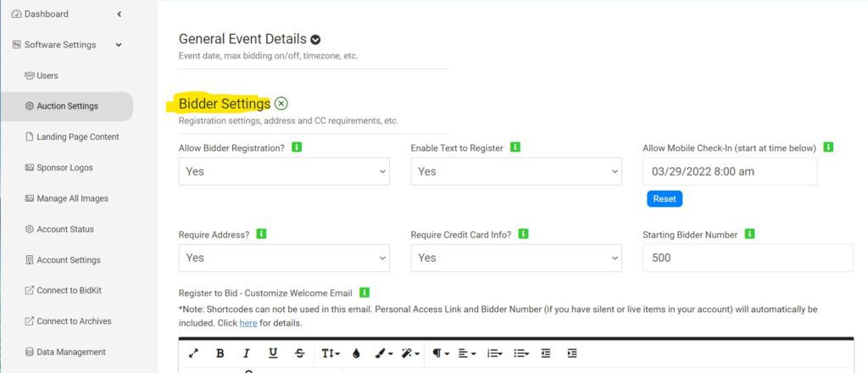
Task: Click the increase indent icon
Action: [572, 354]
